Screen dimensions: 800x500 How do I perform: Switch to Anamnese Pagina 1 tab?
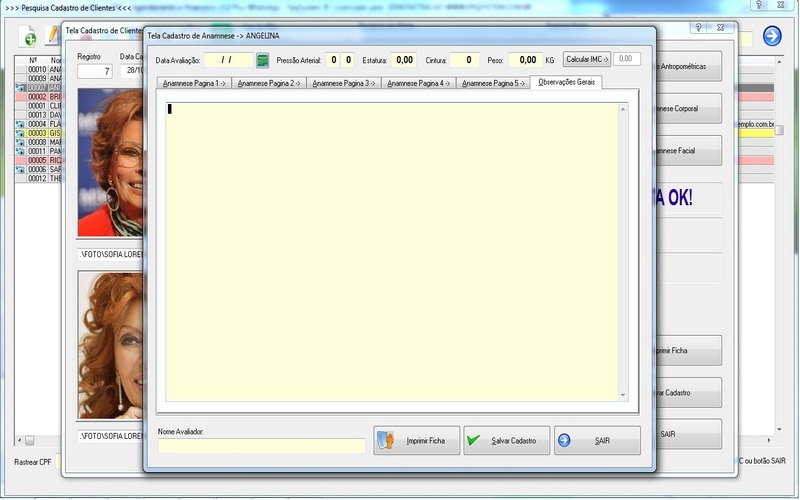pyautogui.click(x=194, y=83)
